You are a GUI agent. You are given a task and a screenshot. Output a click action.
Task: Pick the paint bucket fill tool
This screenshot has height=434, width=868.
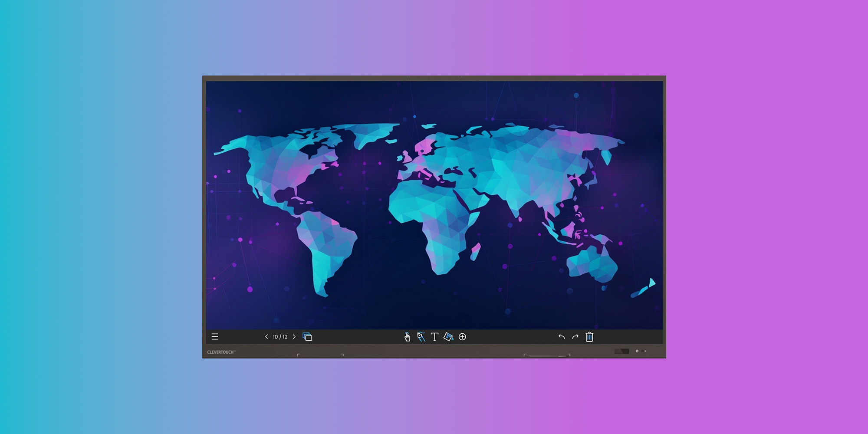tap(448, 337)
